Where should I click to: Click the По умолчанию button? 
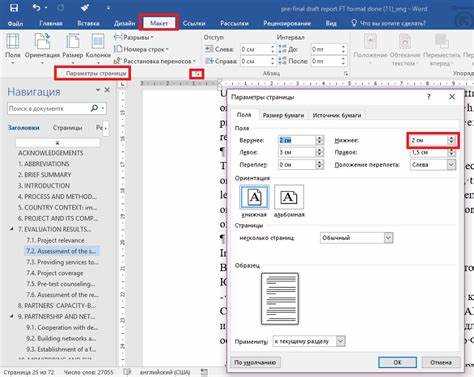255,362
